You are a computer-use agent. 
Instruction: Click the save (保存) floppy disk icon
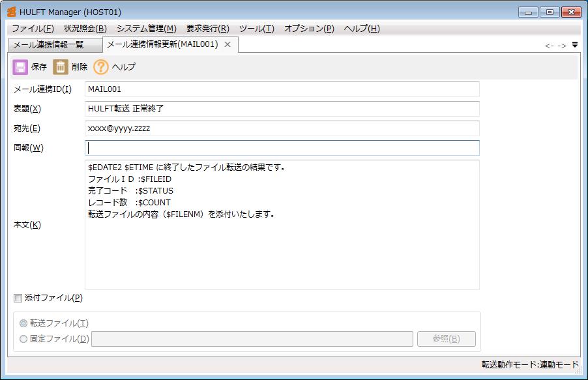pyautogui.click(x=20, y=67)
